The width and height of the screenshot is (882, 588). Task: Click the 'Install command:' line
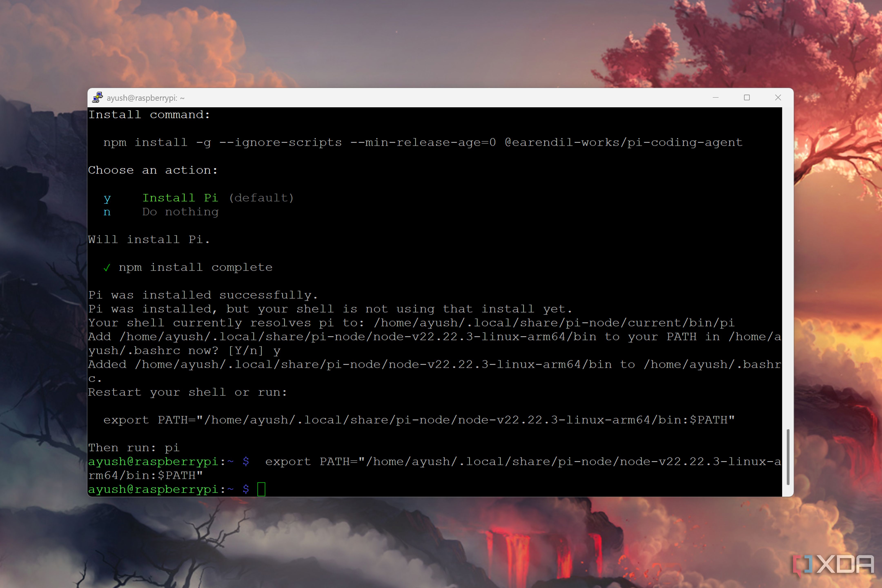point(149,114)
